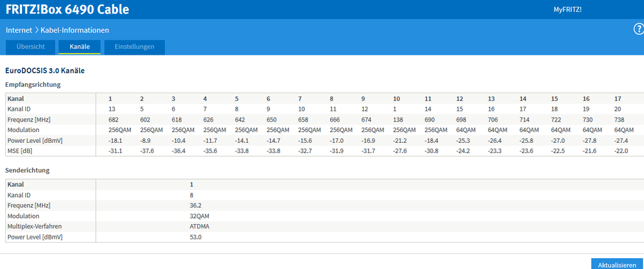Screen dimensions: 644x269
Task: Click the upstream frequency value 36.2
Action: pyautogui.click(x=195, y=205)
